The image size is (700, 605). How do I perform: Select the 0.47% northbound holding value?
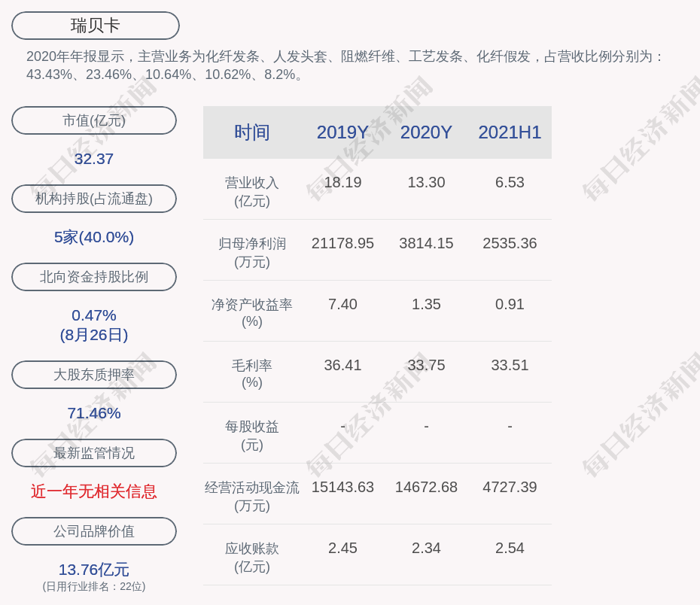click(94, 315)
